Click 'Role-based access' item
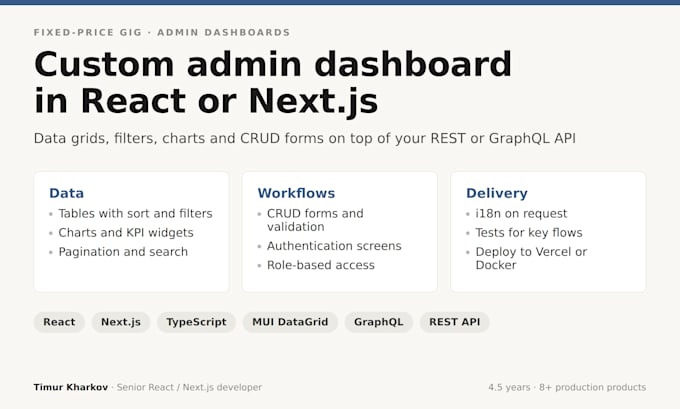Viewport: 680px width, 409px height. tap(320, 265)
